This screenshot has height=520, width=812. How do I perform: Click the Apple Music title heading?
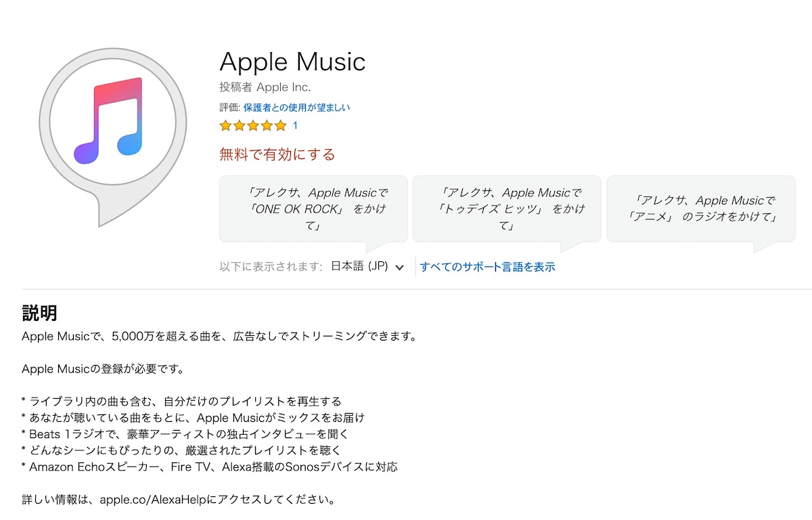(292, 62)
